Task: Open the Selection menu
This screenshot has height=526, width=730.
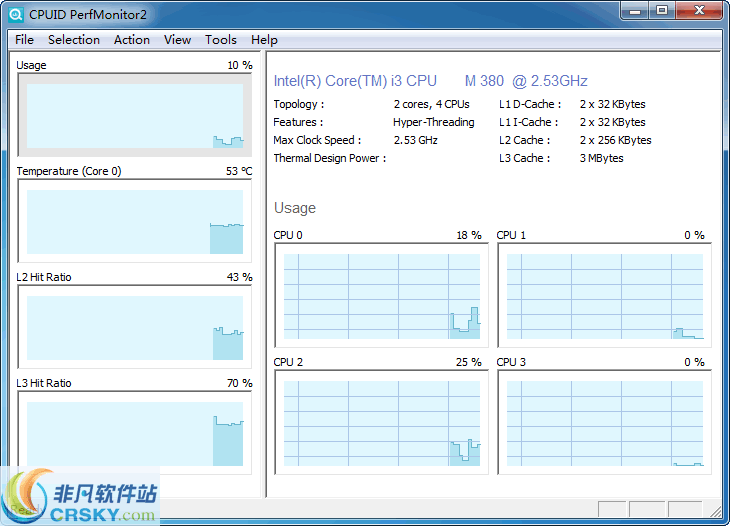Action: (x=74, y=40)
